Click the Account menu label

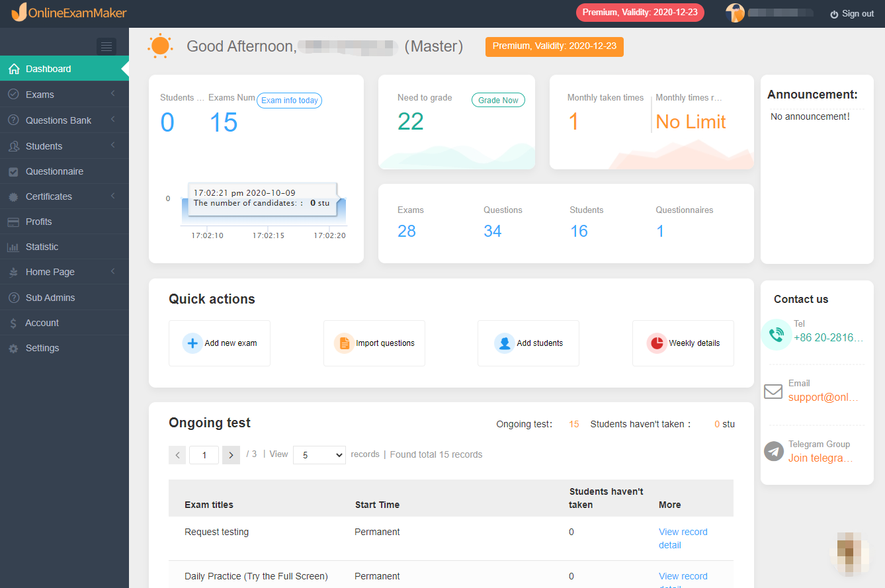[x=42, y=323]
